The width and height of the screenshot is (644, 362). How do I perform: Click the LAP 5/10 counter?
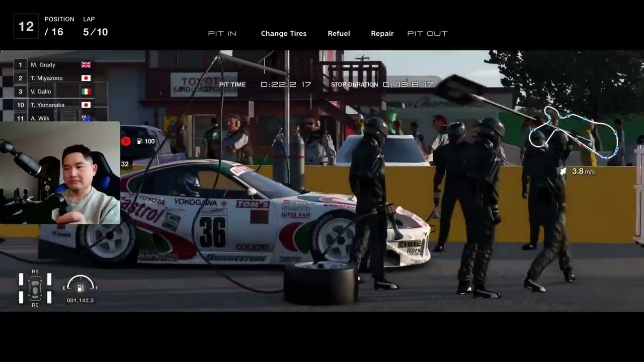(95, 27)
